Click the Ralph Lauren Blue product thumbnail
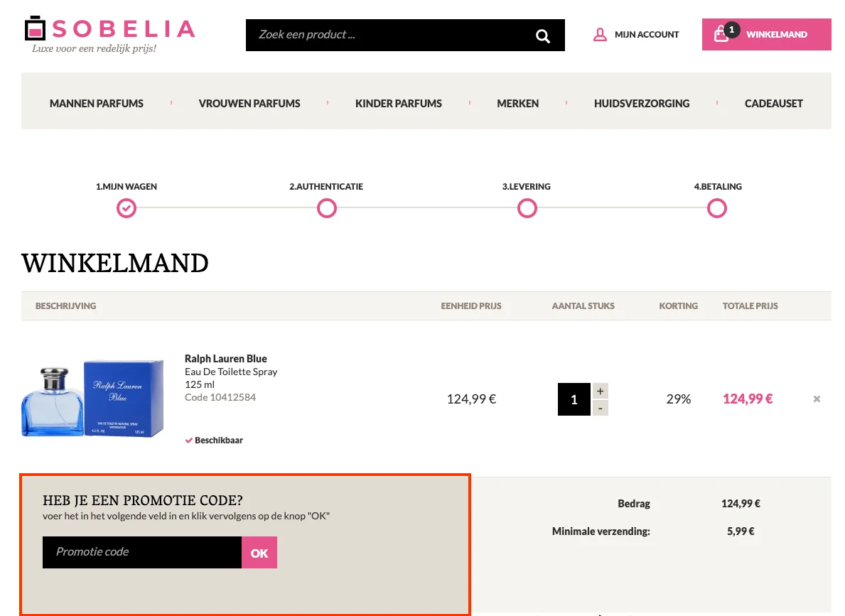This screenshot has width=845, height=616. tap(92, 399)
